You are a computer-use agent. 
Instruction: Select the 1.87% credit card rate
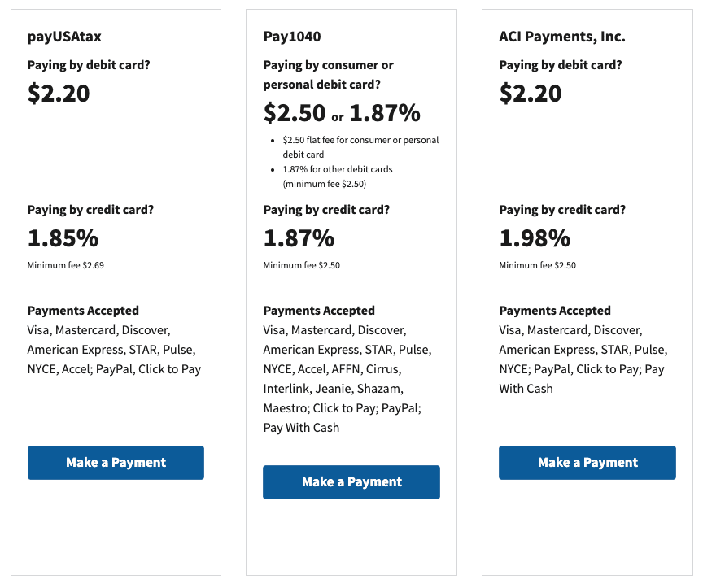coord(295,239)
